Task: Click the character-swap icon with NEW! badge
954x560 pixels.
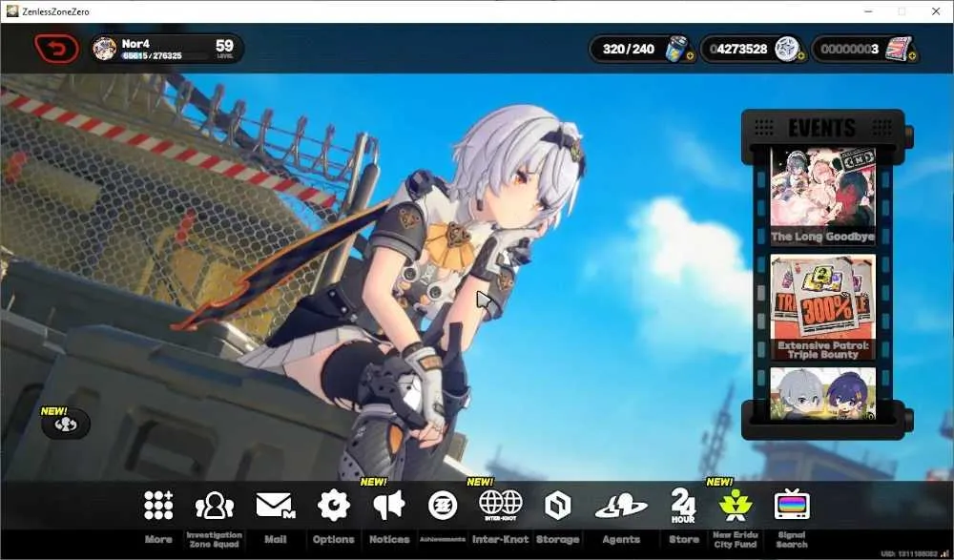Action: tap(65, 425)
